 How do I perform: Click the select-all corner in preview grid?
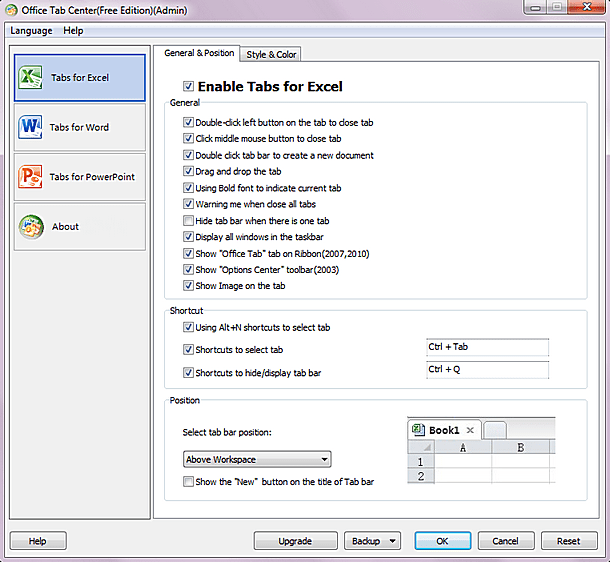421,447
